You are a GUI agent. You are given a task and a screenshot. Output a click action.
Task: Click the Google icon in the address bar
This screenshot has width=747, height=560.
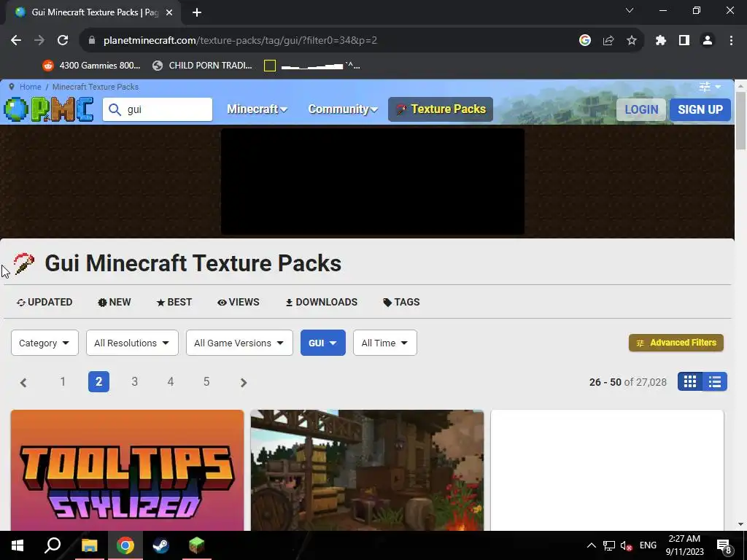[x=585, y=41]
